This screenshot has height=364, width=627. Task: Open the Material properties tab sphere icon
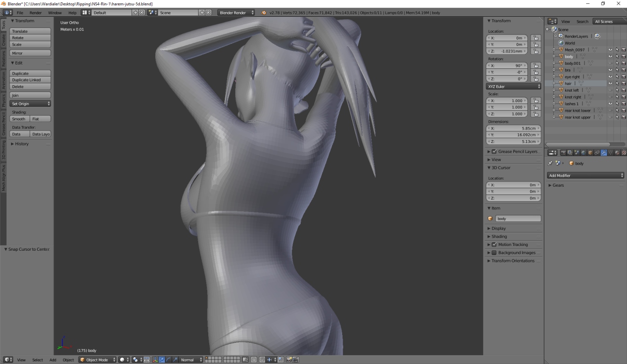click(617, 152)
